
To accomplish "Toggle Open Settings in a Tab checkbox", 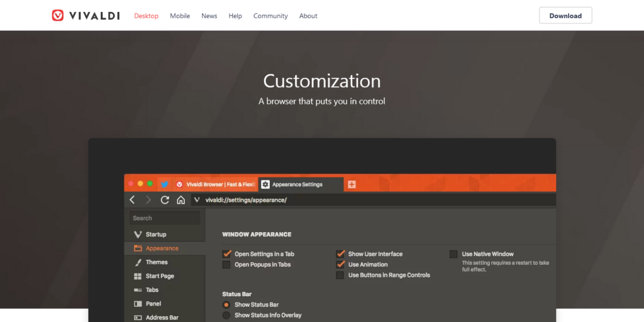I will coord(226,254).
